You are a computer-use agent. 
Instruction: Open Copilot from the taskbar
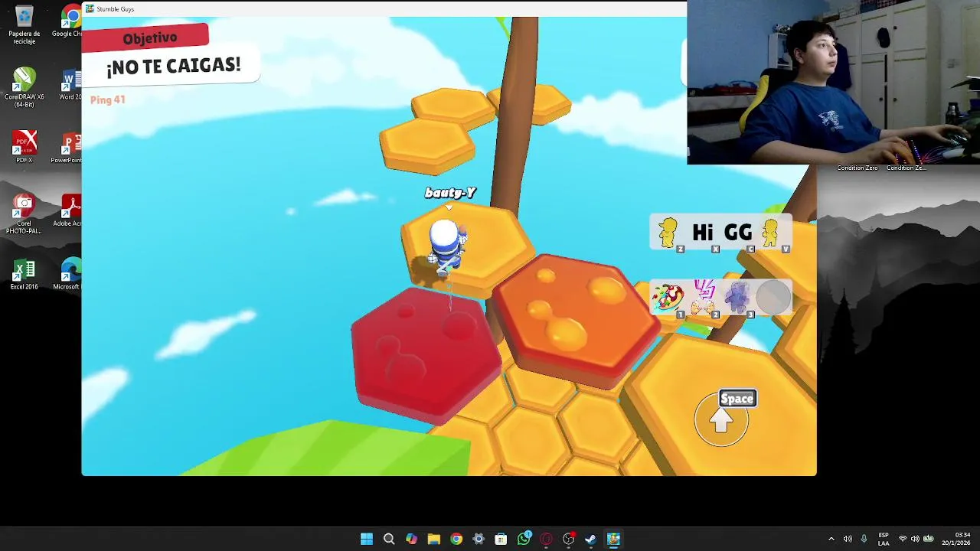pyautogui.click(x=411, y=539)
